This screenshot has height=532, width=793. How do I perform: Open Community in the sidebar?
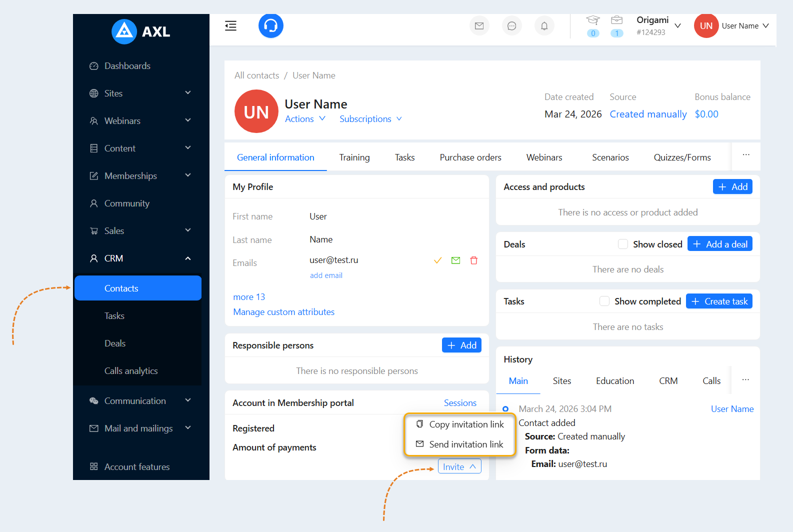(126, 203)
